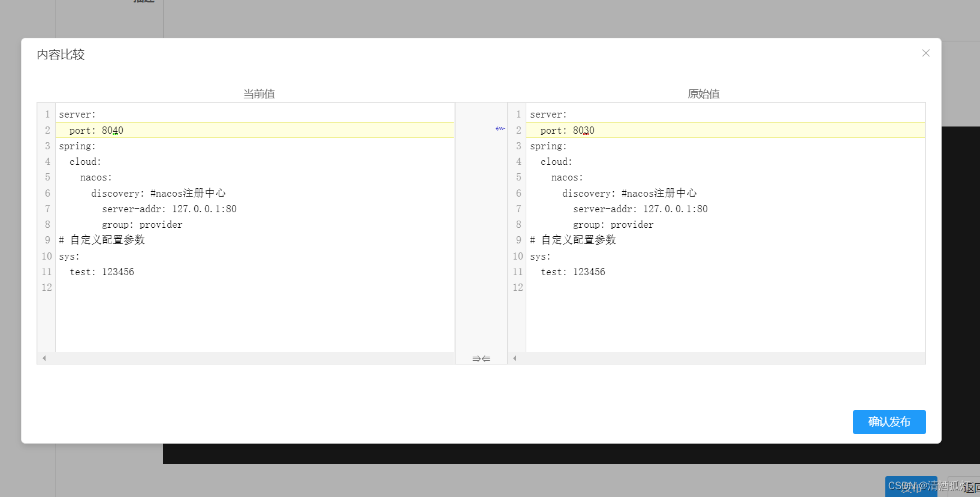Click 'nacos:' line in the 原始值 pane
Viewport: 980px width, 497px height.
pos(567,177)
